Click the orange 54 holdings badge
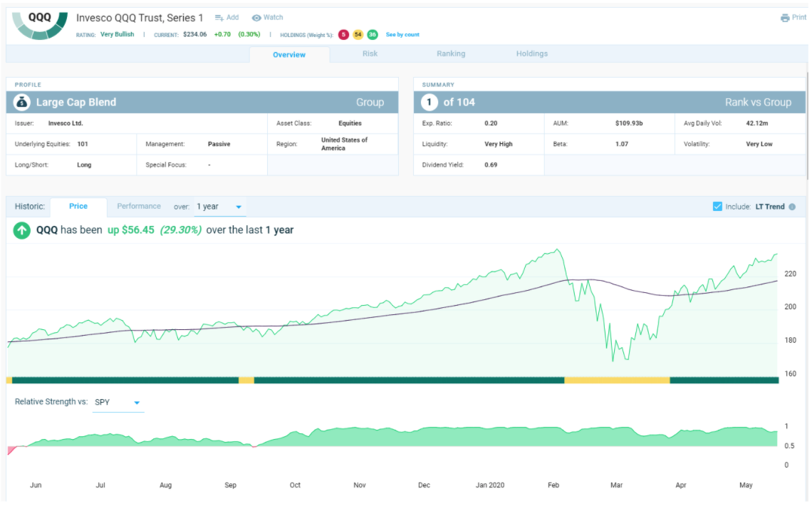Viewport: 812px width, 511px height. pos(357,33)
